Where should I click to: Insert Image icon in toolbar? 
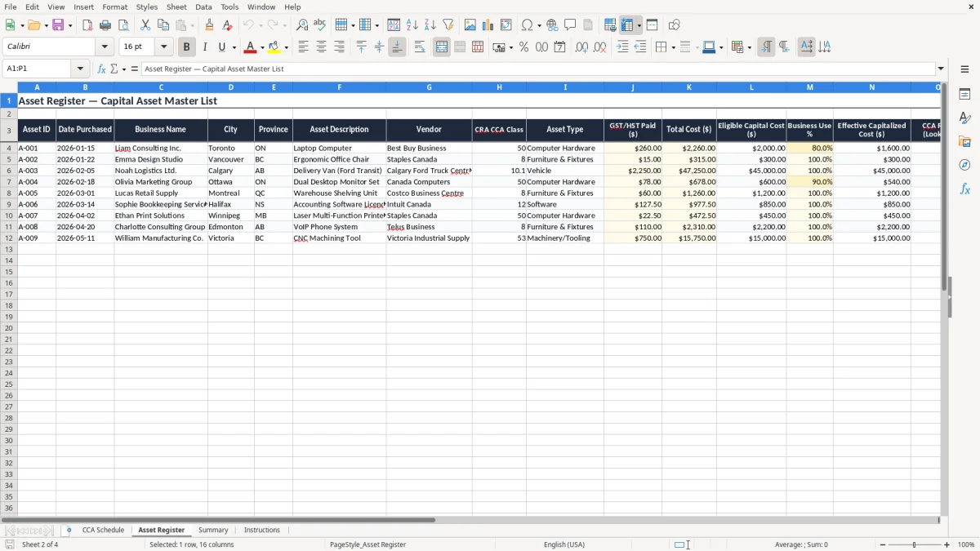pyautogui.click(x=470, y=25)
